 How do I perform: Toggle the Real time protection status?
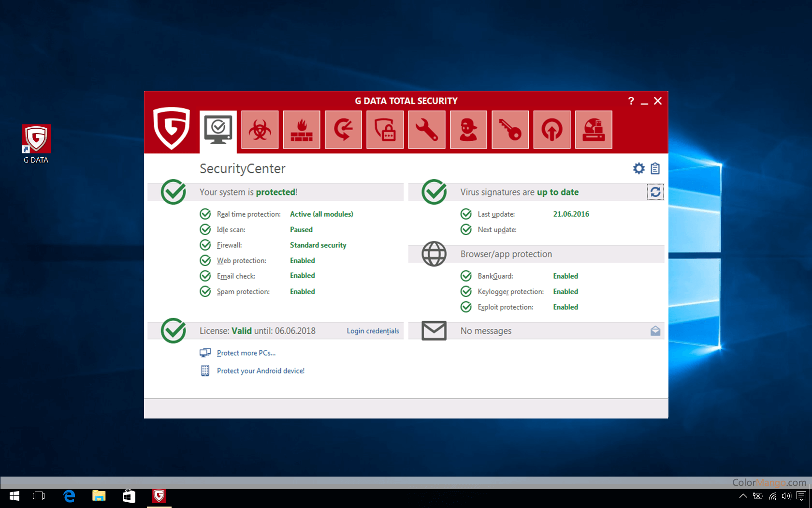point(321,214)
